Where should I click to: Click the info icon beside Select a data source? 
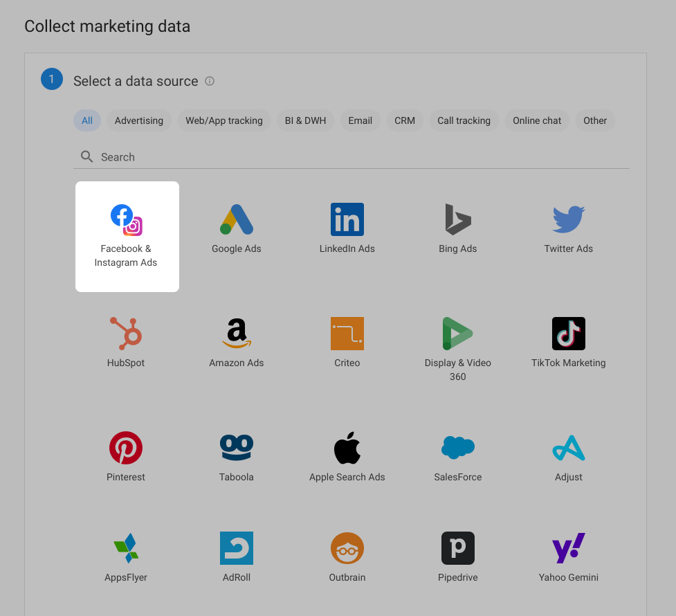point(210,81)
